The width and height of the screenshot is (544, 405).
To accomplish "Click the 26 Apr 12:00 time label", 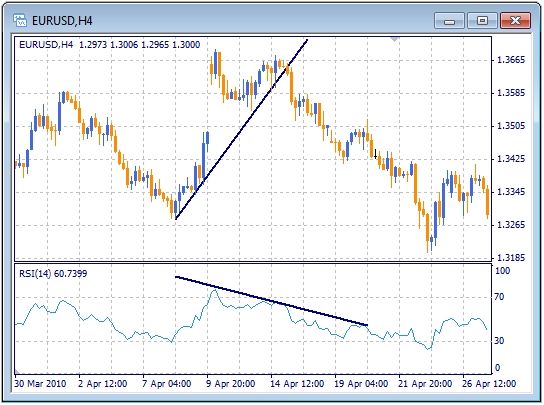I will 489,384.
